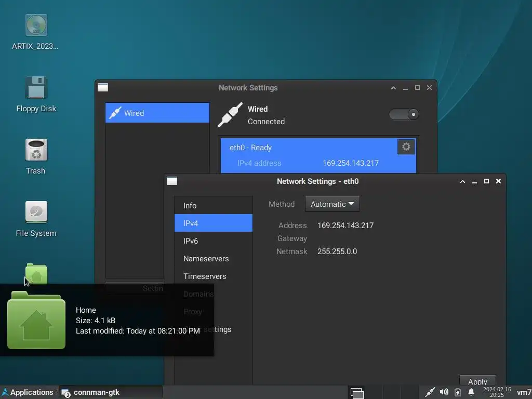Switch to the IPv6 tab
532x399 pixels.
214,241
